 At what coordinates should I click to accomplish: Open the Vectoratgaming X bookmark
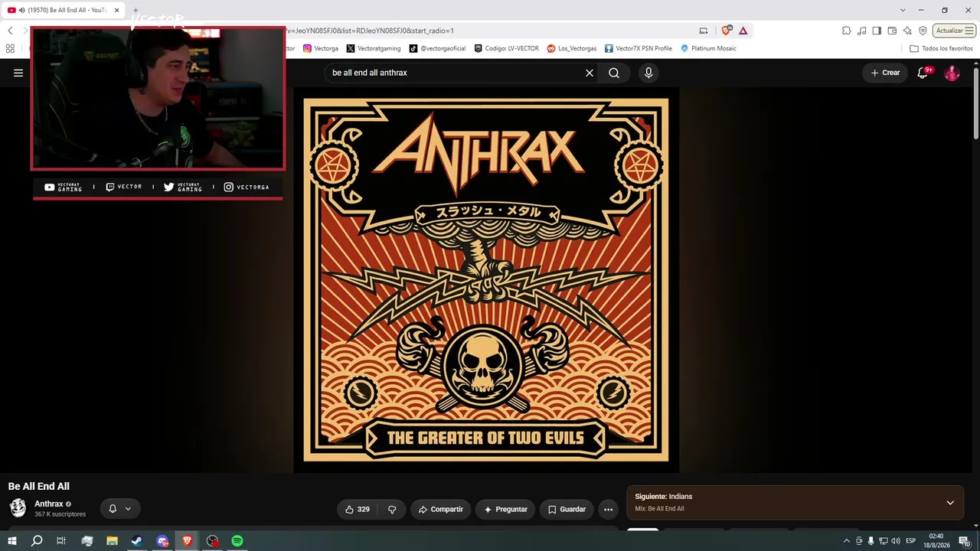(x=374, y=48)
